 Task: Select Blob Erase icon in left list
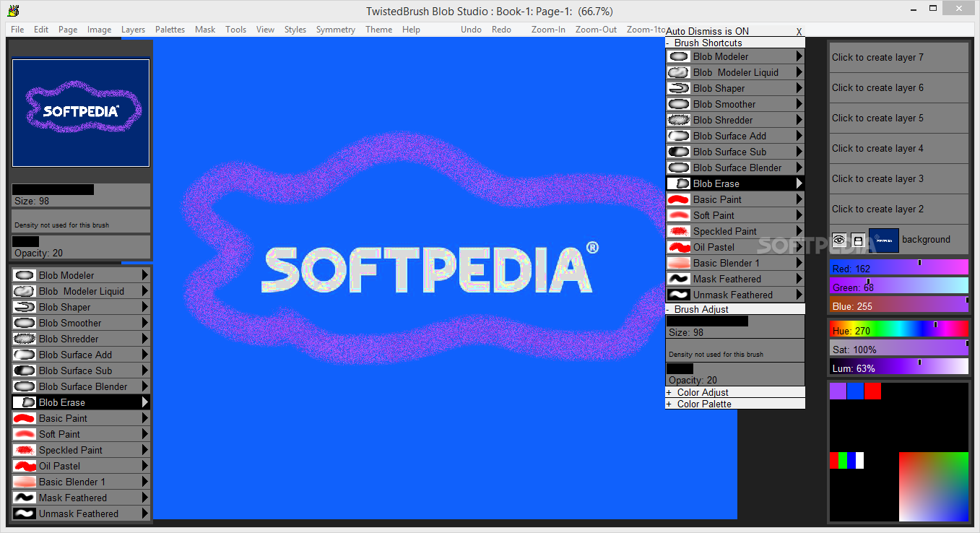click(25, 402)
